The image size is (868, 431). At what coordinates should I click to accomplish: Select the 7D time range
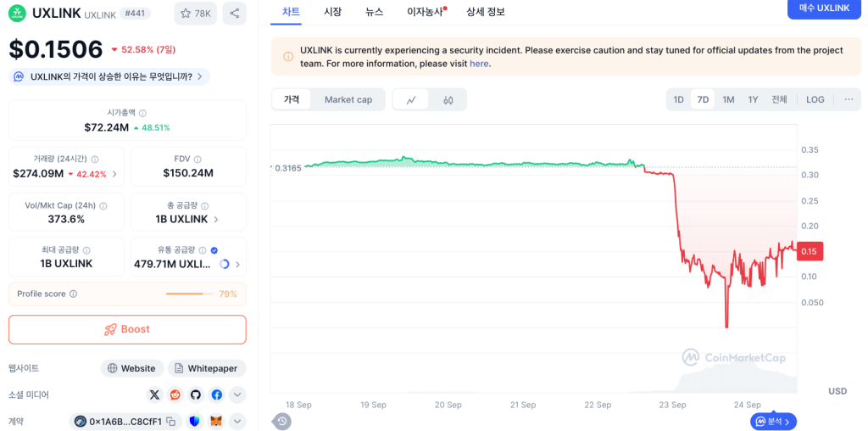click(x=703, y=100)
